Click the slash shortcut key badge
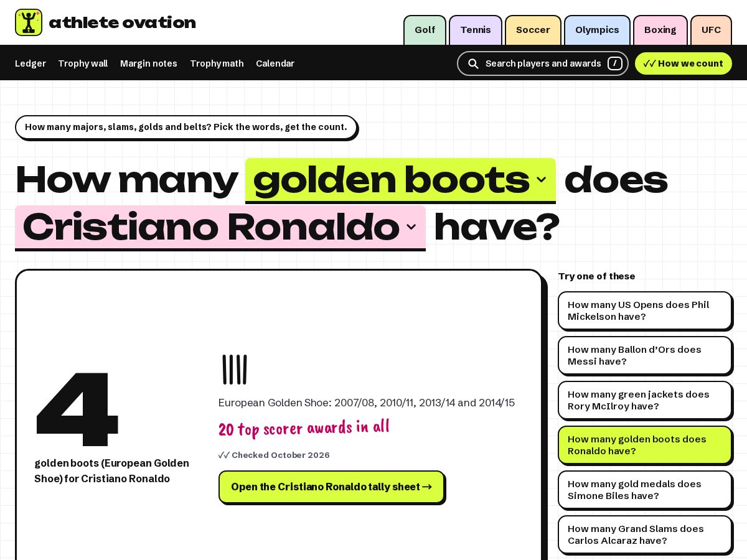The image size is (747, 560). click(x=615, y=63)
